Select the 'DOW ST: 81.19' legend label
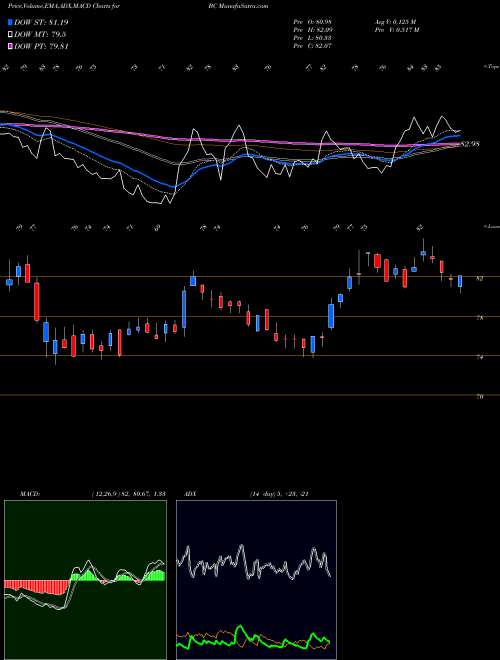500x660 pixels. (x=41, y=22)
